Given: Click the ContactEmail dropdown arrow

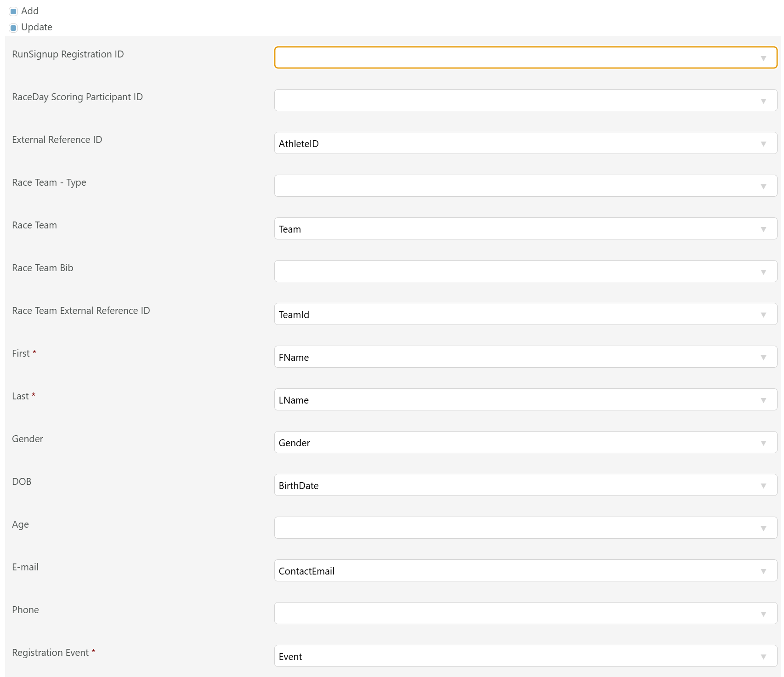Looking at the screenshot, I should coord(763,571).
